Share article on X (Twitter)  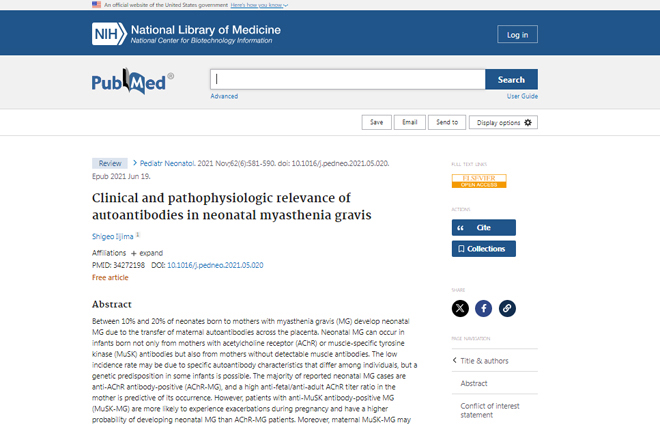click(460, 308)
